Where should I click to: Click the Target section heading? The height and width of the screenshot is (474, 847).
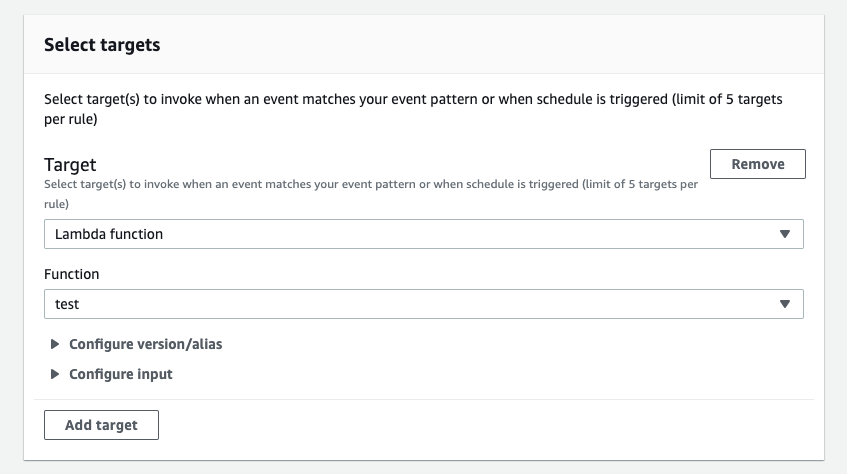70,164
